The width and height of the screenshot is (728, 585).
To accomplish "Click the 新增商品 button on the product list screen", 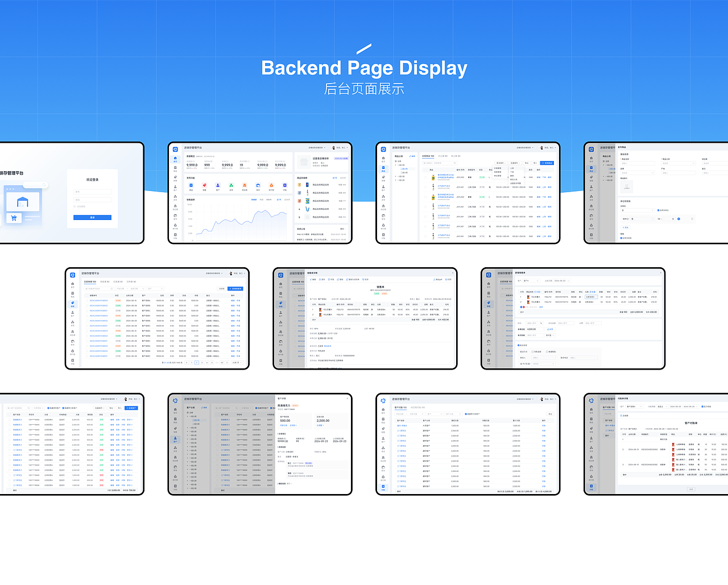I will coord(547,163).
